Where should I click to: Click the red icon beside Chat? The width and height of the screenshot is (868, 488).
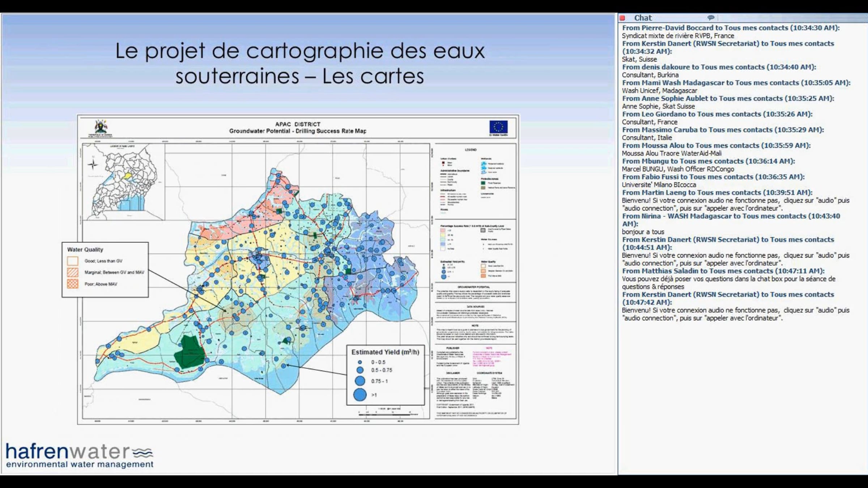pos(622,18)
